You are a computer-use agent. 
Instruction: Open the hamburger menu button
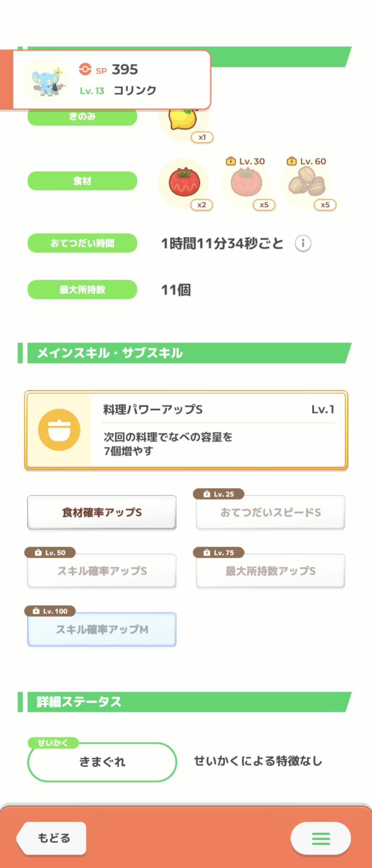pyautogui.click(x=321, y=838)
